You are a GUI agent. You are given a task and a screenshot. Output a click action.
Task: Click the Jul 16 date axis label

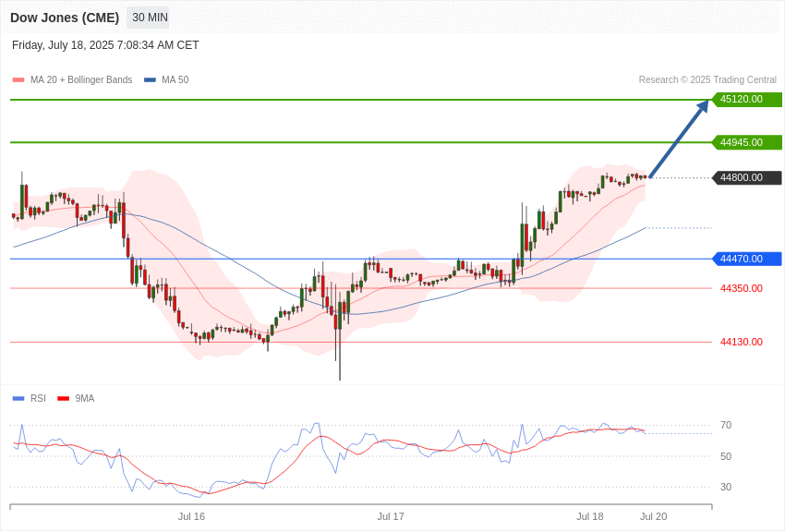[x=191, y=516]
